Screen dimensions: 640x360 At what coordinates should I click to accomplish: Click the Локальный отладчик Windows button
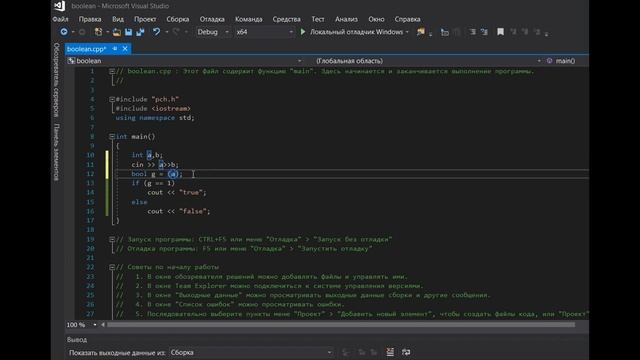[356, 32]
